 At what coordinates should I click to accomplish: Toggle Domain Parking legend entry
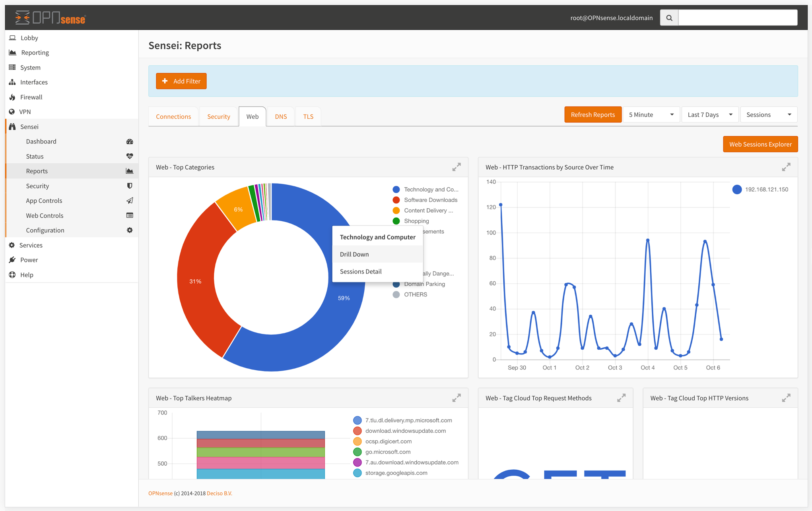[x=419, y=284]
